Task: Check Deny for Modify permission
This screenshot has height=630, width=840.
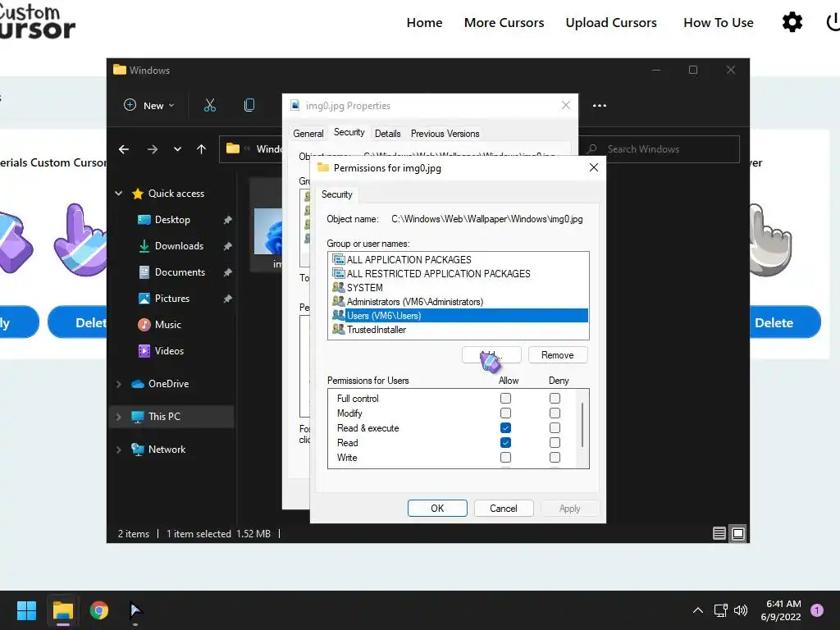Action: tap(555, 413)
